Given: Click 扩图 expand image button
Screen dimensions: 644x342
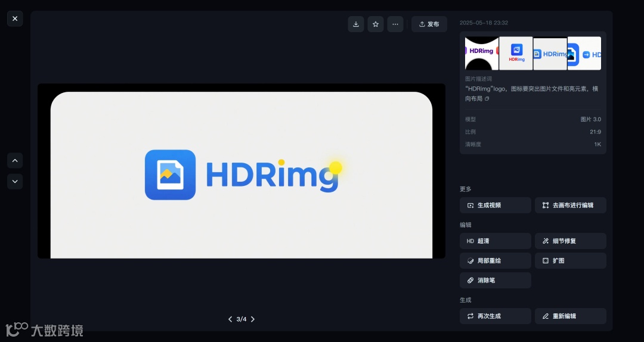Looking at the screenshot, I should pyautogui.click(x=571, y=261).
